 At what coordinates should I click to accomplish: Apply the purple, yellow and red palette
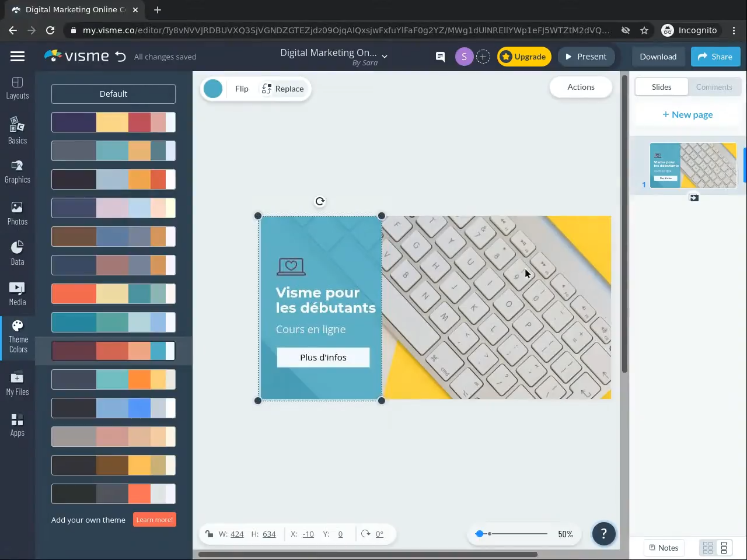(113, 123)
